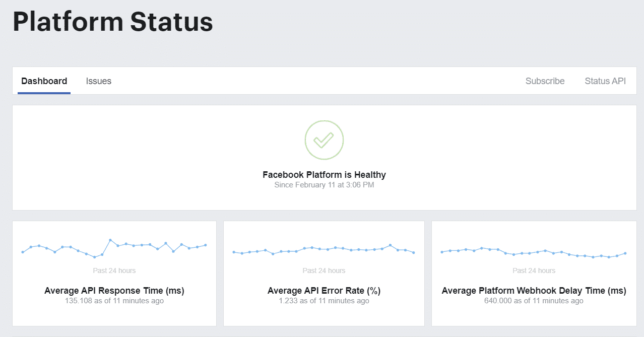Open the Status API documentation

tap(605, 81)
